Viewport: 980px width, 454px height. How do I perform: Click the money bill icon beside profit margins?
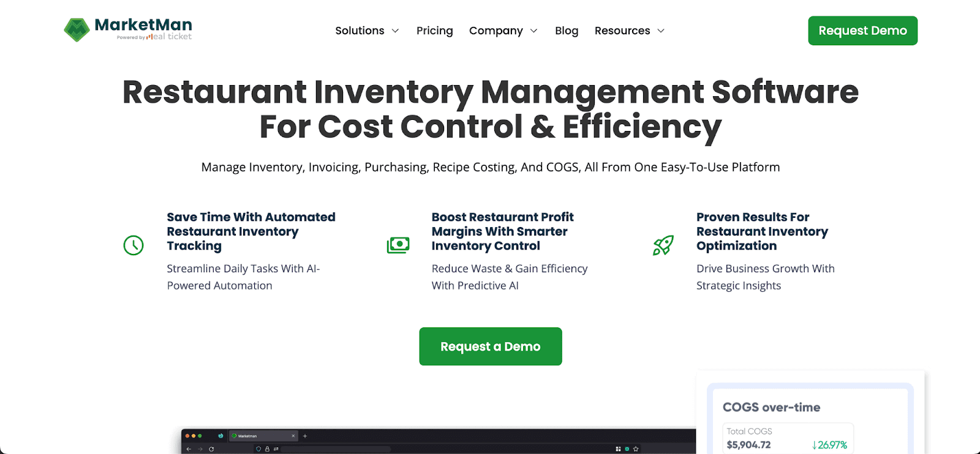click(398, 245)
